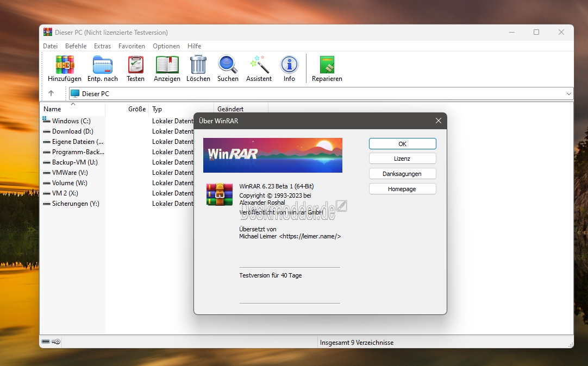This screenshot has height=366, width=588.
Task: Click the Homepage button
Action: [402, 189]
